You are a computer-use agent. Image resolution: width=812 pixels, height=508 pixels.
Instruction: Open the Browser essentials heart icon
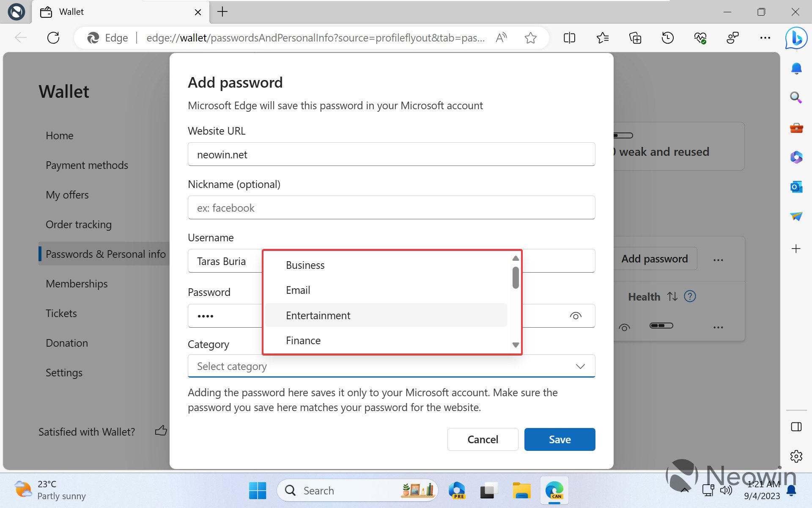(700, 38)
